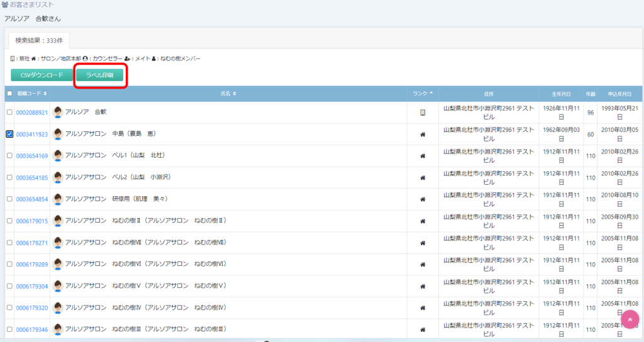
Task: Uncheck the checkbox for 0003411923
Action: [x=9, y=134]
